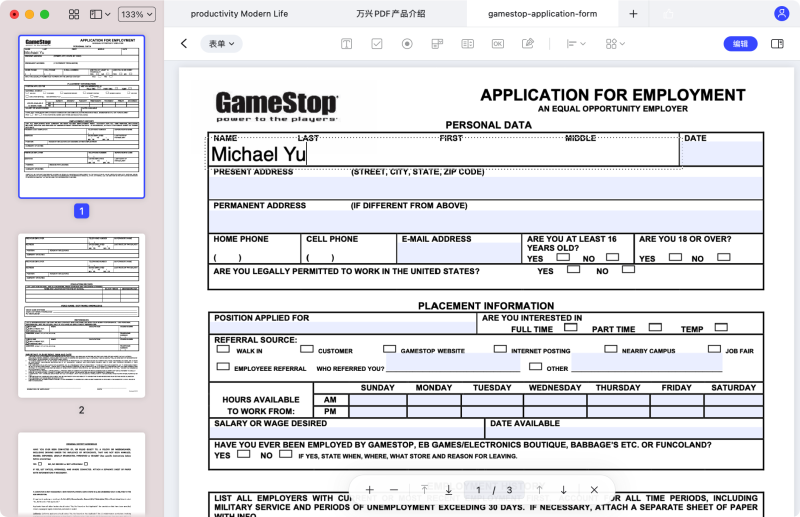This screenshot has height=517, width=800.
Task: Select the checkbox form tool
Action: (x=377, y=44)
